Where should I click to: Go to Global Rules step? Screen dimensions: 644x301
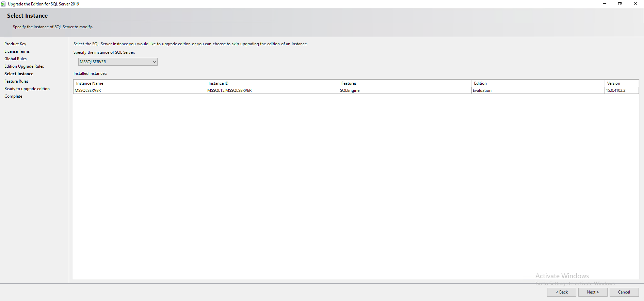click(15, 59)
